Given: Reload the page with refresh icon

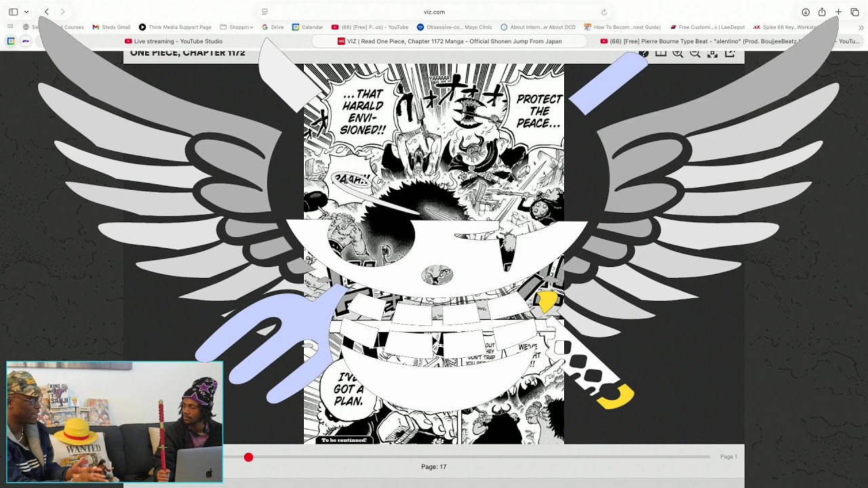Looking at the screenshot, I should tap(604, 12).
